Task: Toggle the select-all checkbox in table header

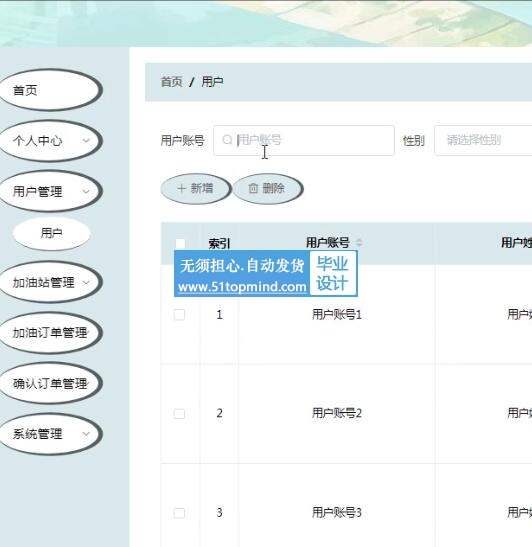Action: (180, 243)
